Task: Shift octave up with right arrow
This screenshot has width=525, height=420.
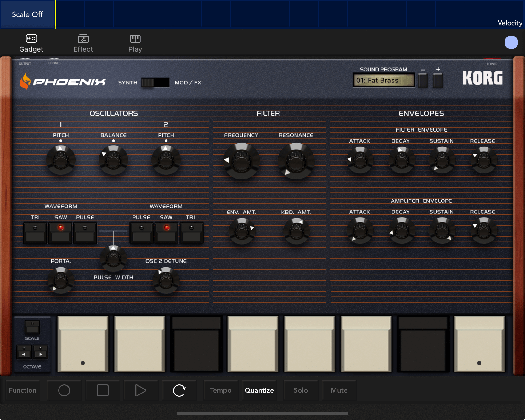Action: tap(40, 352)
